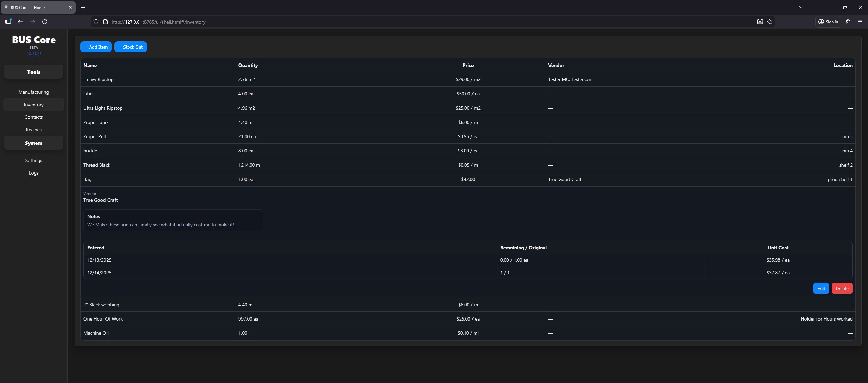This screenshot has height=383, width=868.
Task: Open the browser hamburger menu
Action: point(860,22)
